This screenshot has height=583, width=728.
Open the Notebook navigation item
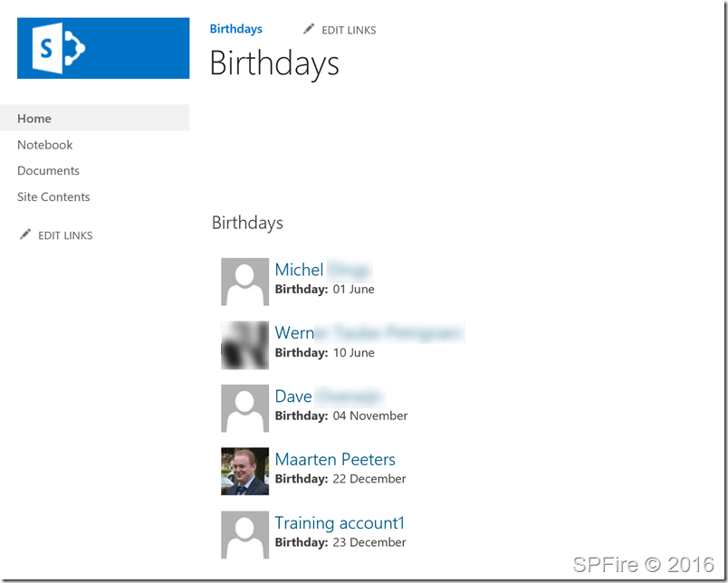pos(44,144)
